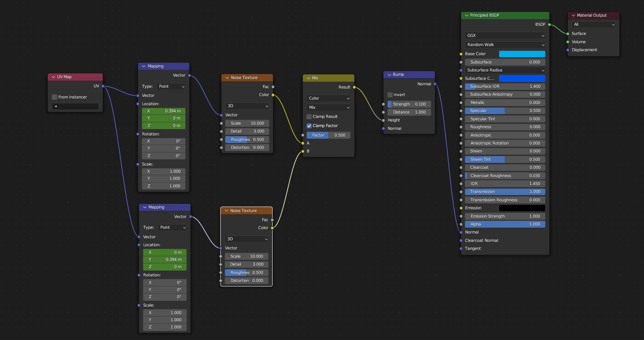The image size is (644, 340).
Task: Open the Random Walk subsurface method dropdown
Action: click(x=505, y=45)
